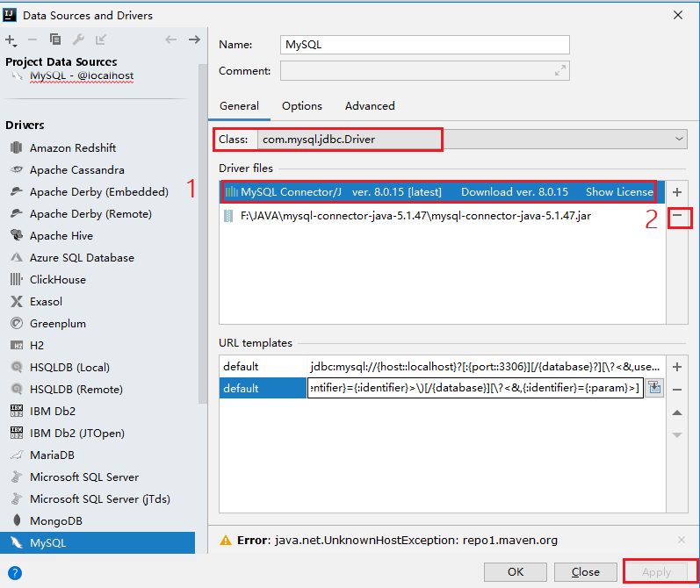Select the H2 driver
Image resolution: width=700 pixels, height=588 pixels.
tap(37, 345)
